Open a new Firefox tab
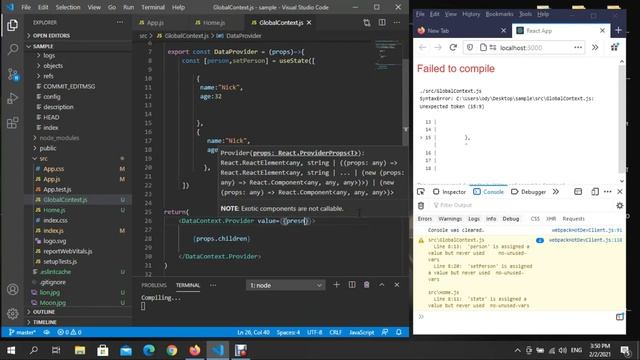The image size is (640, 360). click(x=618, y=30)
